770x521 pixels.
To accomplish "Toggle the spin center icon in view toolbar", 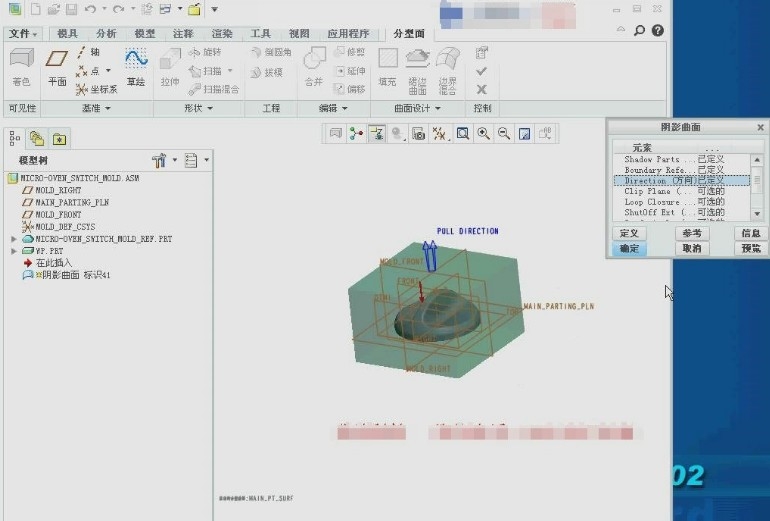I will pyautogui.click(x=357, y=134).
